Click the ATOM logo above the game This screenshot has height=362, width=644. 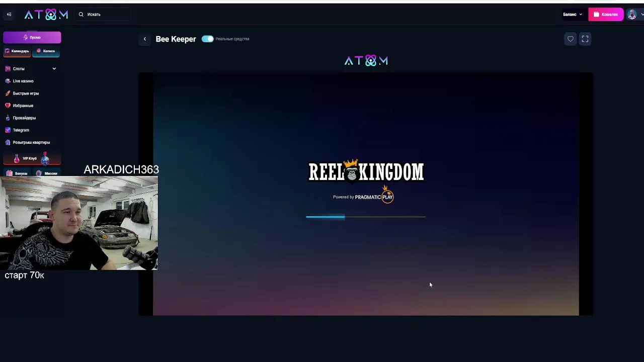click(366, 61)
